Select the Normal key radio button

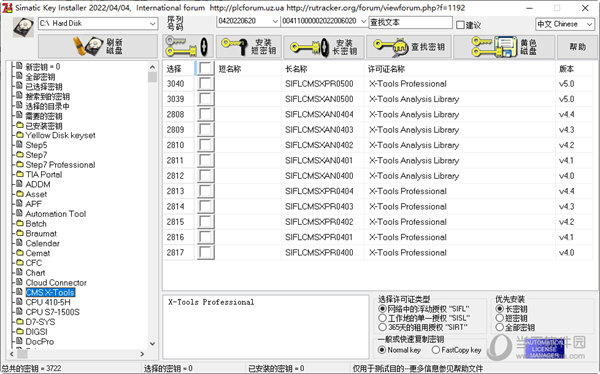(x=382, y=350)
